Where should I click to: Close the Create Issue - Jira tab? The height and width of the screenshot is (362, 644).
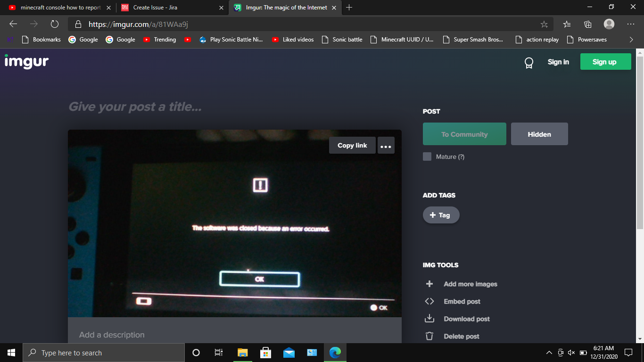tap(221, 8)
